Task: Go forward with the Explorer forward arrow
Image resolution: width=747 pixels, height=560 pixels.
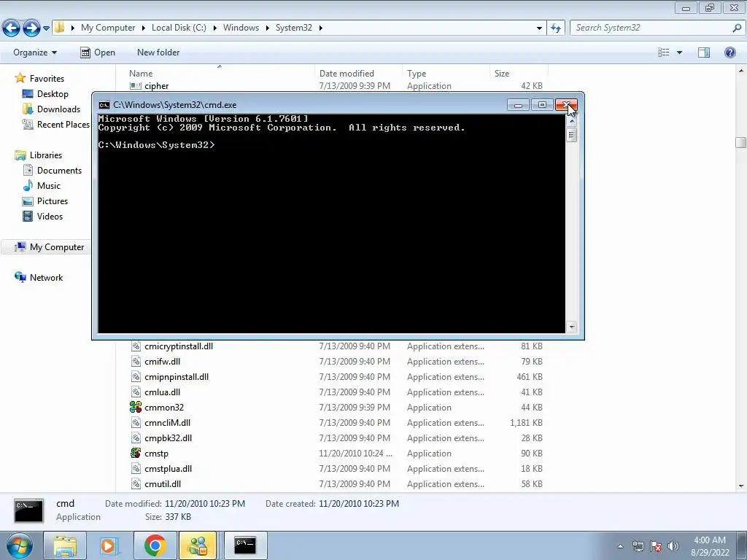Action: coord(31,28)
